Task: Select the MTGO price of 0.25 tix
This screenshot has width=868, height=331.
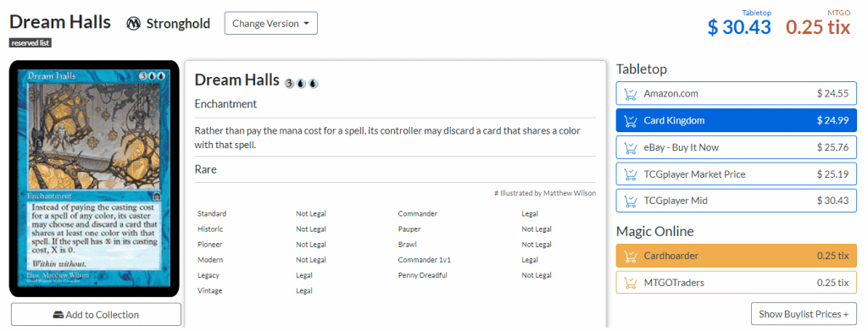Action: point(818,26)
